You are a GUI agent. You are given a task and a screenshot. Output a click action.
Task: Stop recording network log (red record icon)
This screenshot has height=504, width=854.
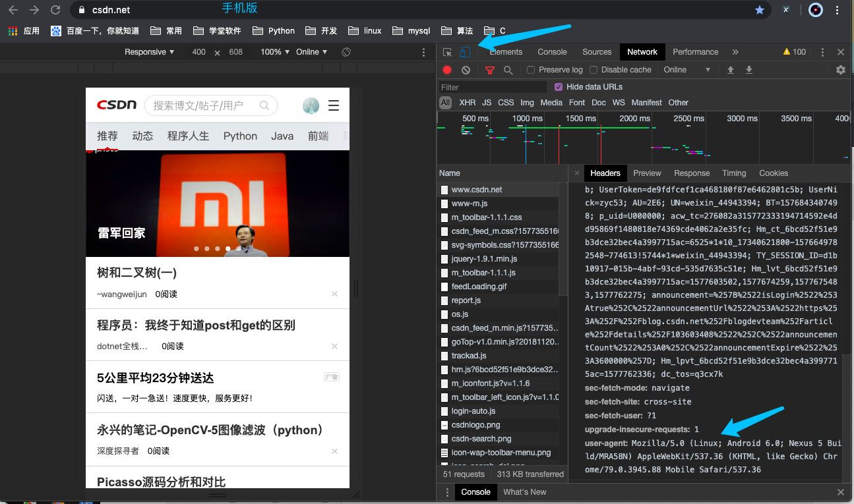(448, 70)
